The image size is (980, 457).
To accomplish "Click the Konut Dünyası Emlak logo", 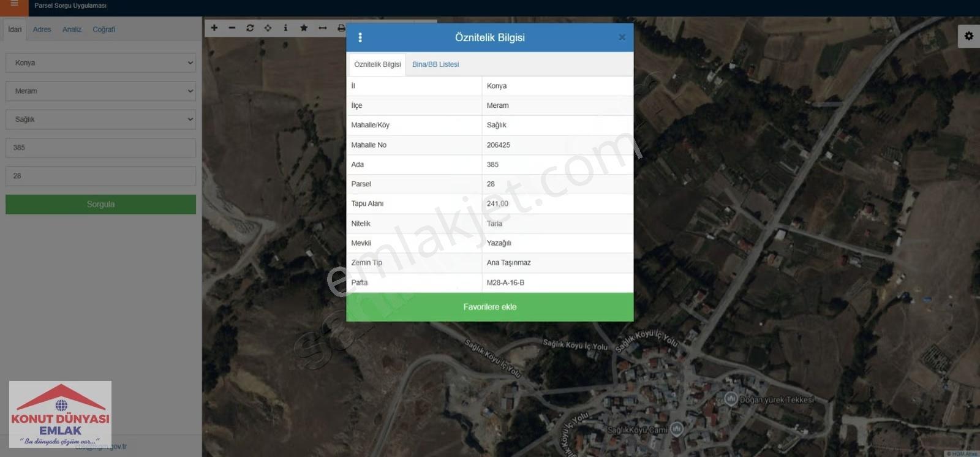I will [x=60, y=414].
